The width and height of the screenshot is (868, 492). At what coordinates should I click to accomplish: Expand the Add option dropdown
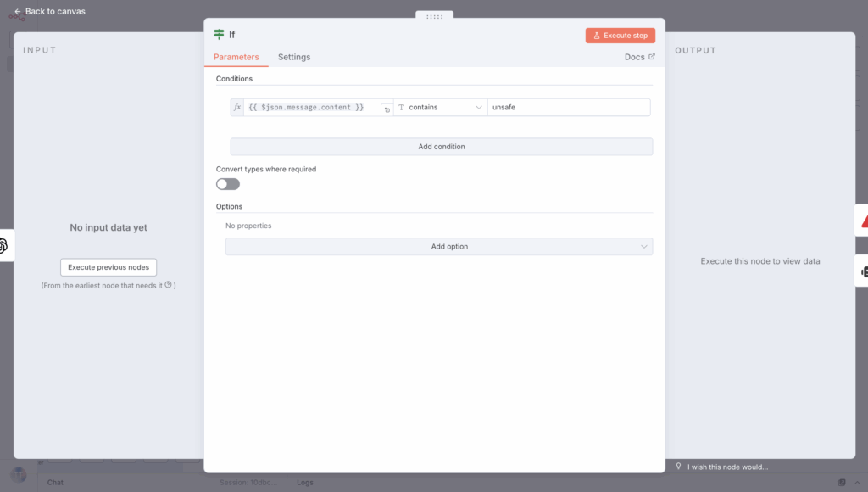(x=439, y=247)
